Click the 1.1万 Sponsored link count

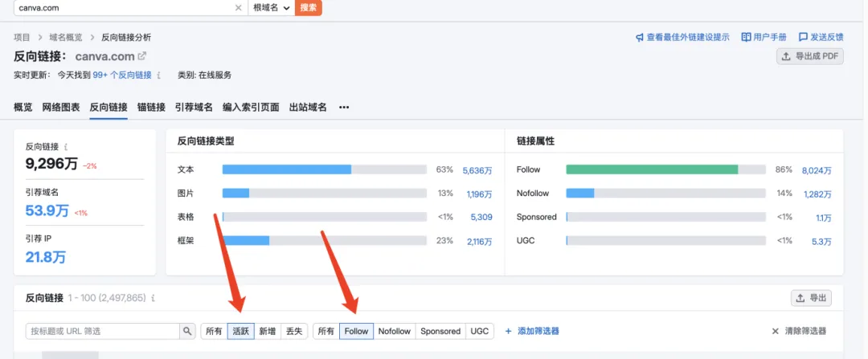(824, 218)
